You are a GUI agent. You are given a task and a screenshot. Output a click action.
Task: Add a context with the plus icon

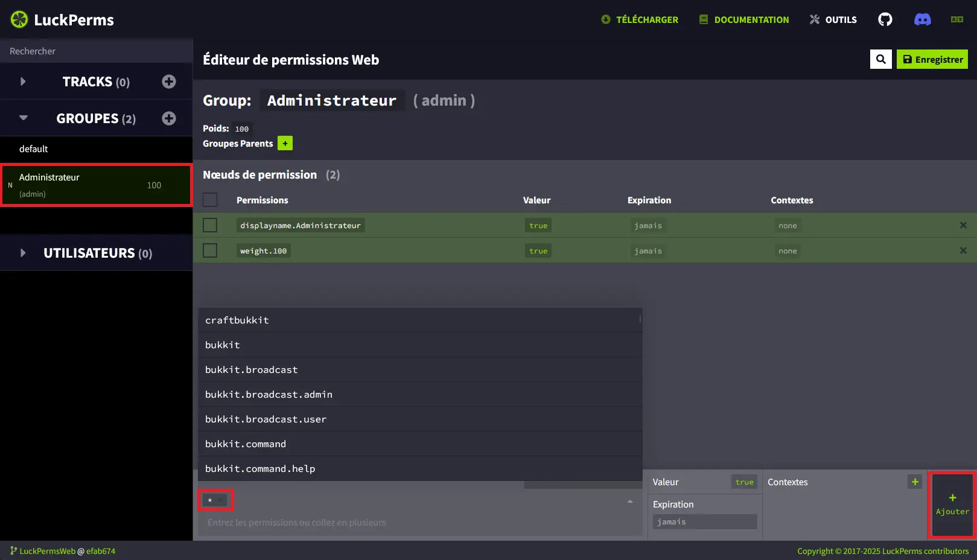[x=914, y=482]
